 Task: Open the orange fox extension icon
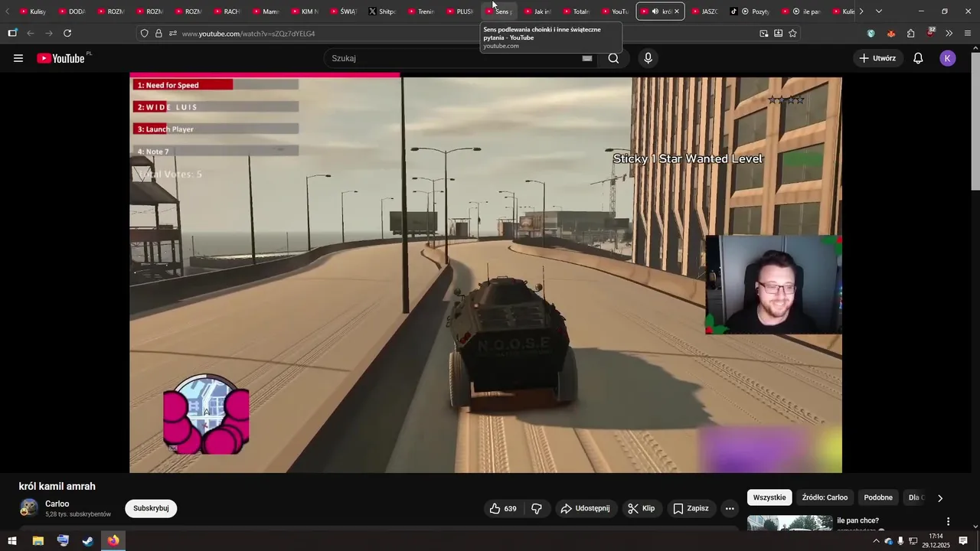[891, 34]
